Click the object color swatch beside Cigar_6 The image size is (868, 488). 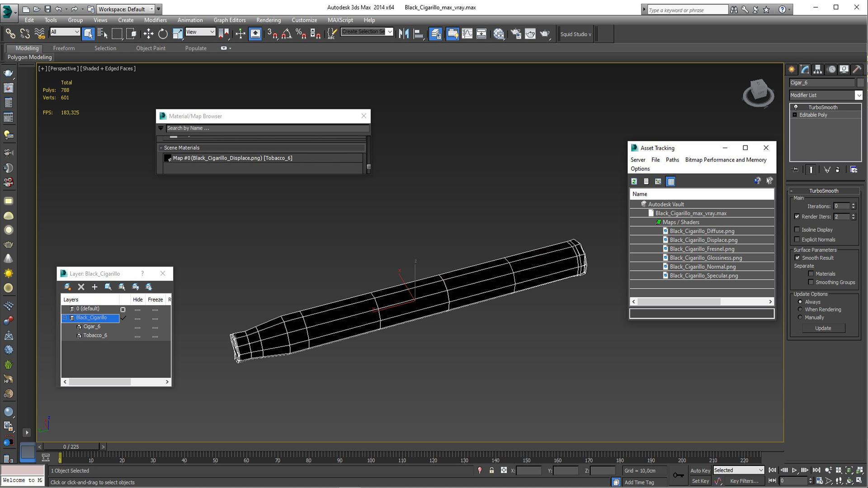[x=860, y=83]
